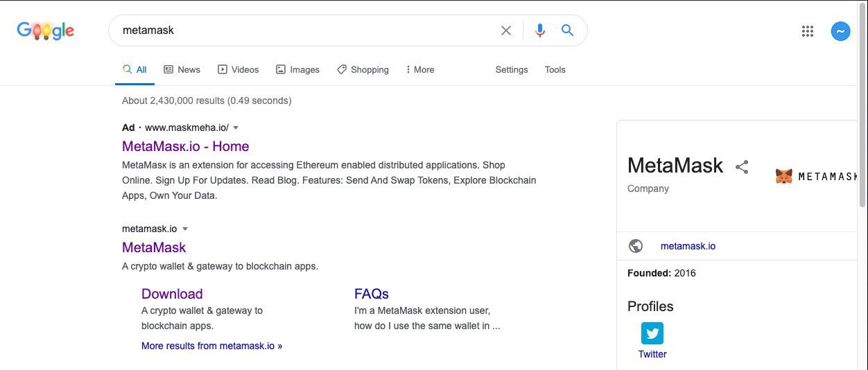Open the Google apps grid
The width and height of the screenshot is (868, 370).
tap(807, 31)
